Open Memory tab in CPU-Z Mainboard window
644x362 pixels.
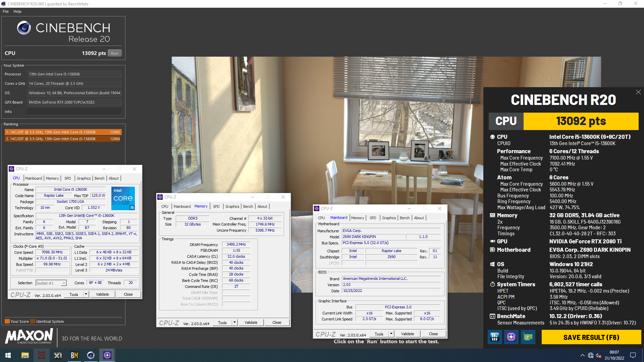pyautogui.click(x=358, y=218)
